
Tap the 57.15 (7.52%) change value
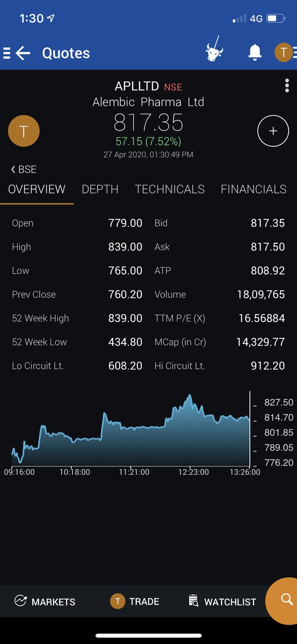click(x=148, y=142)
